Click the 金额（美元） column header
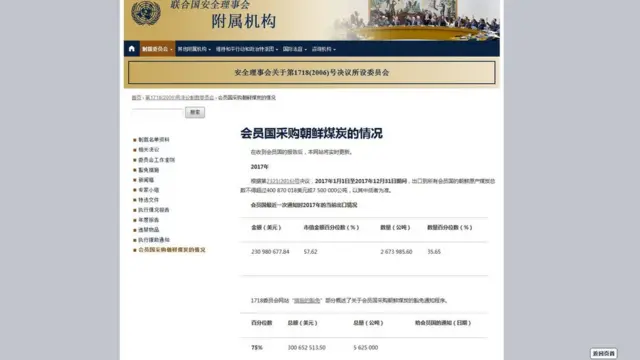The image size is (640, 360). click(x=266, y=227)
